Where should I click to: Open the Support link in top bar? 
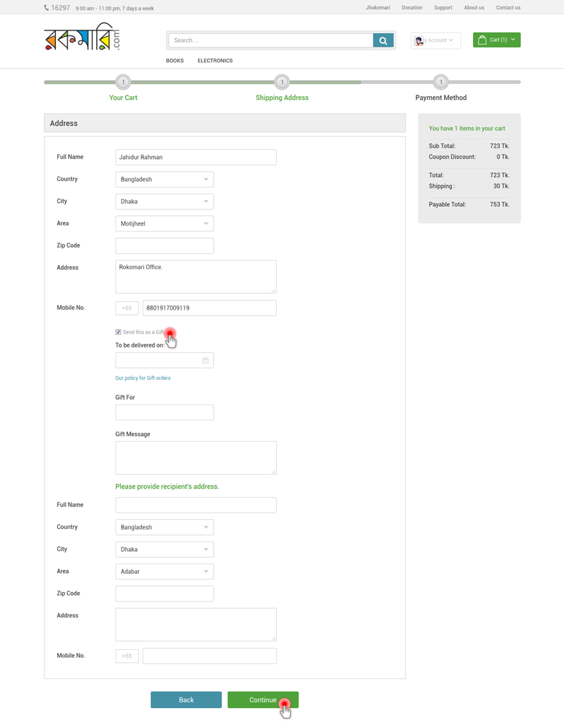pos(443,8)
